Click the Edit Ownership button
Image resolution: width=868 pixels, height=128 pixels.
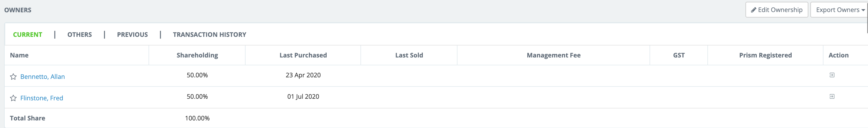click(776, 10)
